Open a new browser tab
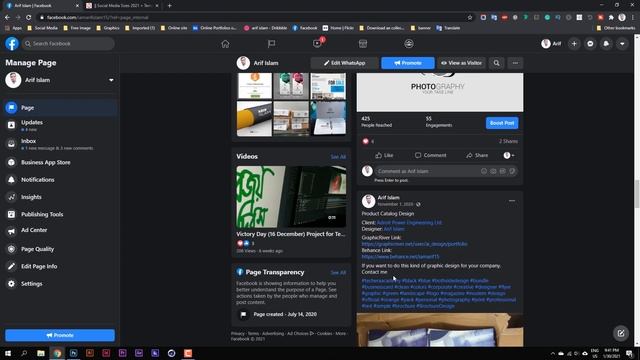The width and height of the screenshot is (640, 360). click(x=169, y=6)
